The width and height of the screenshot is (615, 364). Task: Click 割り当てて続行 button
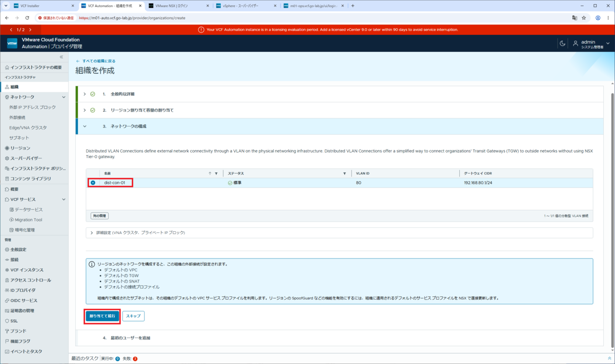pyautogui.click(x=102, y=316)
